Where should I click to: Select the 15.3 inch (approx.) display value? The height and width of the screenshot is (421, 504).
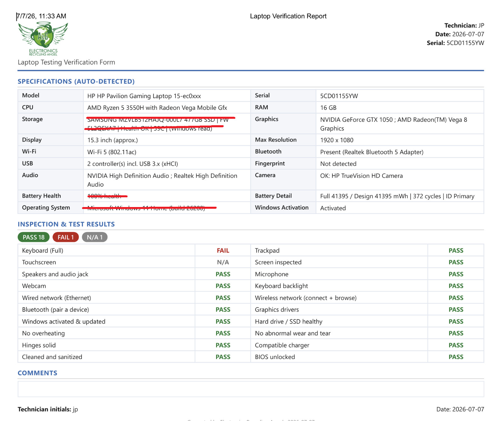click(112, 140)
